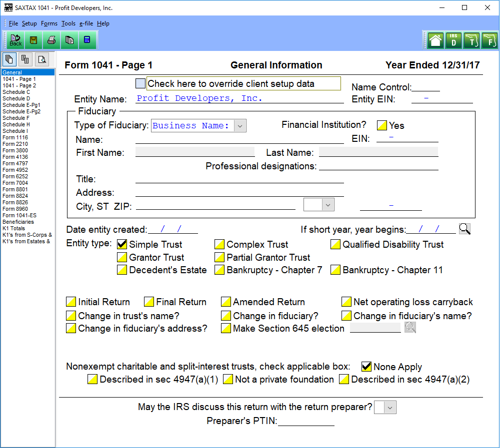Click the stacked pages toolbar icon
This screenshot has width=500, height=448.
point(69,40)
